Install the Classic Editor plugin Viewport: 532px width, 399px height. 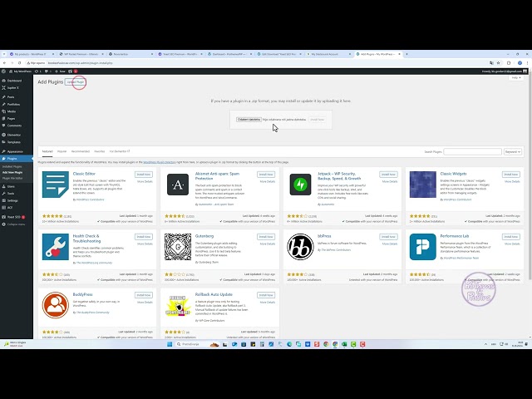tap(144, 175)
